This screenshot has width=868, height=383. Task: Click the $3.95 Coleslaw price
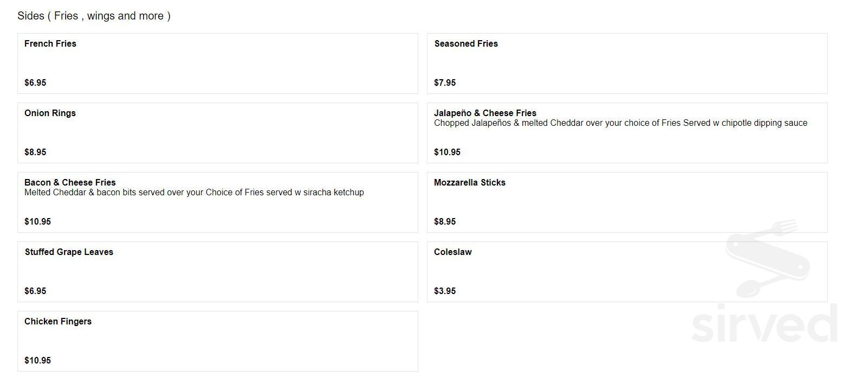point(445,291)
